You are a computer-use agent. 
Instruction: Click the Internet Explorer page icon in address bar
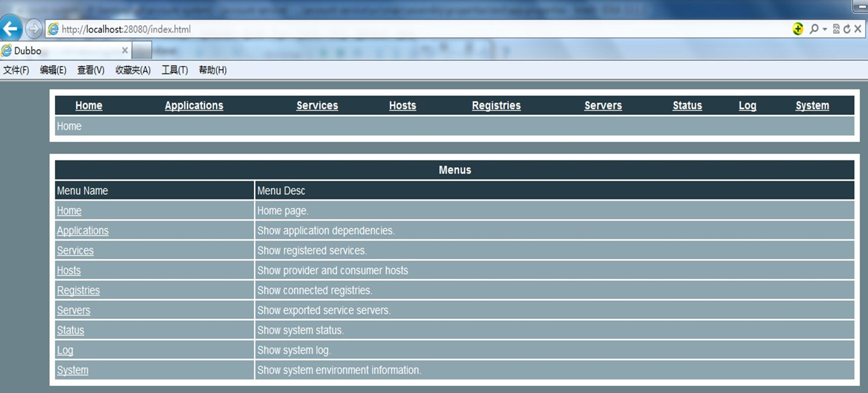click(53, 29)
